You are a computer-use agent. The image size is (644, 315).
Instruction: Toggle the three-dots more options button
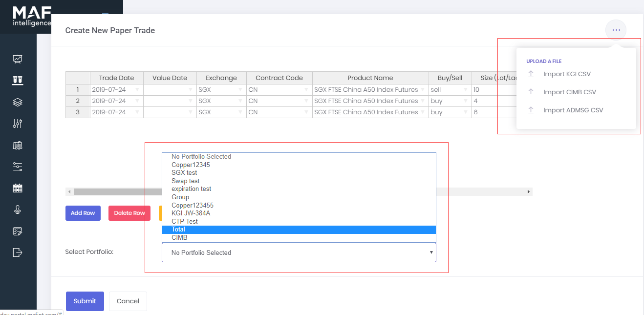pyautogui.click(x=616, y=30)
